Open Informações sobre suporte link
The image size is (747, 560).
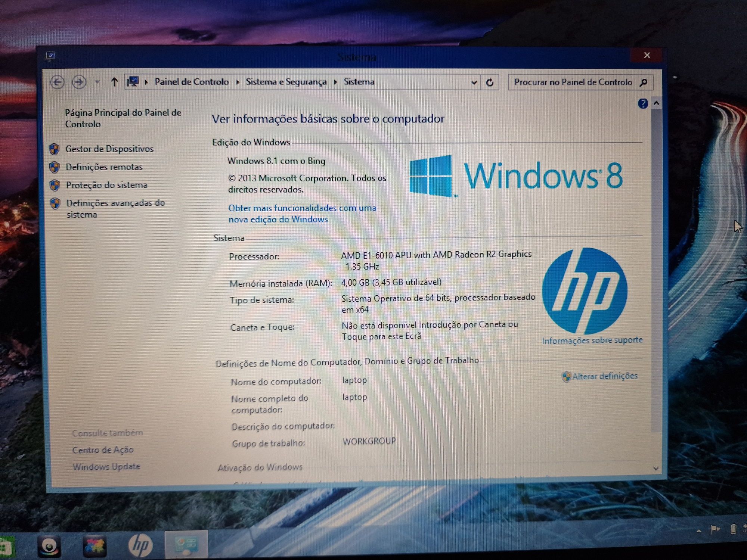click(592, 340)
